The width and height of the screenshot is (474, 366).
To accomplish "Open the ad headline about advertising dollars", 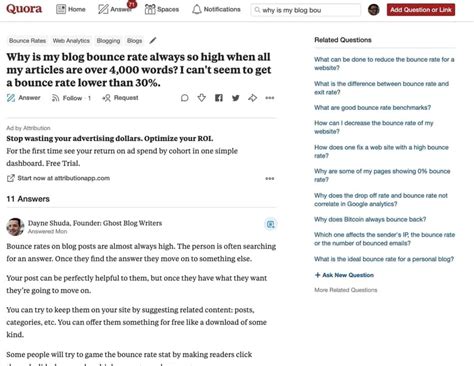I will pos(110,138).
